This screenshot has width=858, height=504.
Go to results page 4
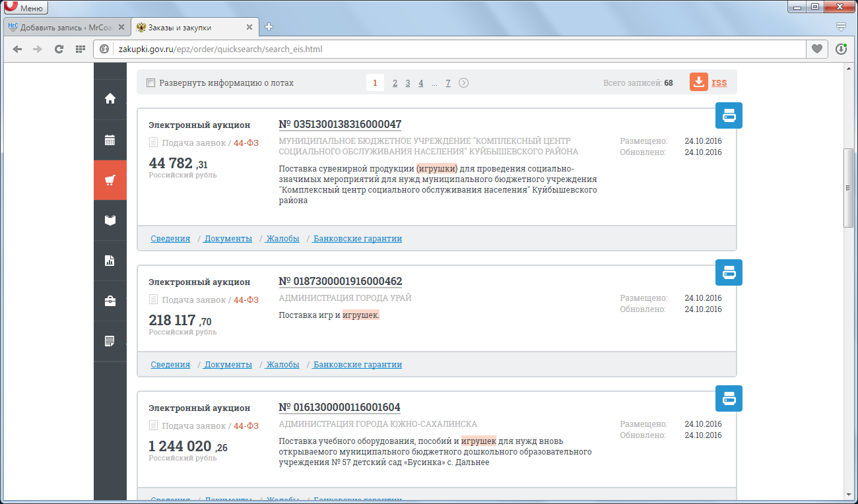pos(421,83)
